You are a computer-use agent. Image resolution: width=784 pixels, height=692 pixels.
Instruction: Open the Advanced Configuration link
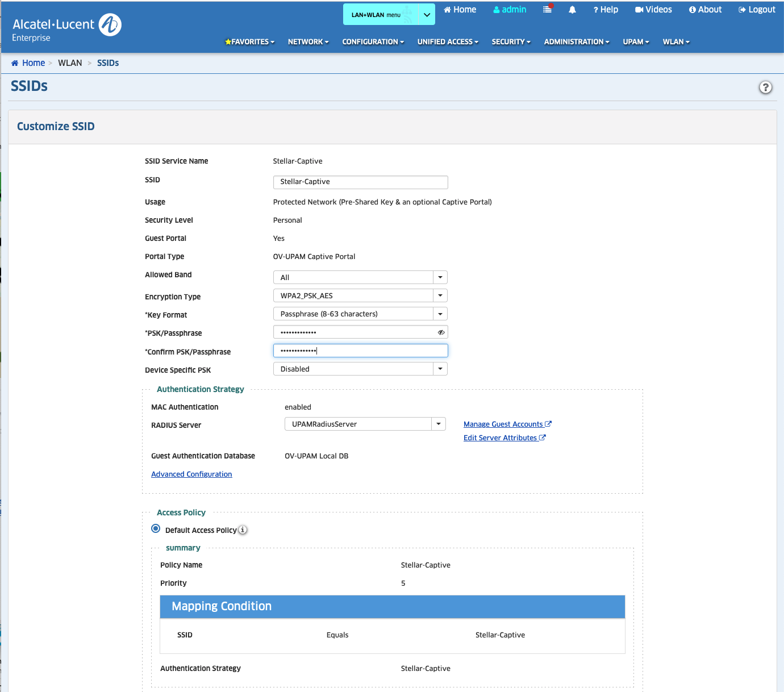[191, 474]
